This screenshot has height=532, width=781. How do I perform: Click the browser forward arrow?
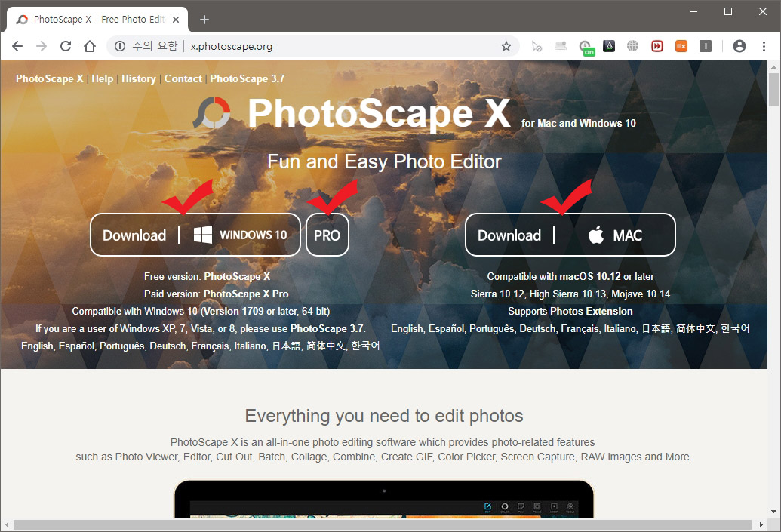(42, 46)
